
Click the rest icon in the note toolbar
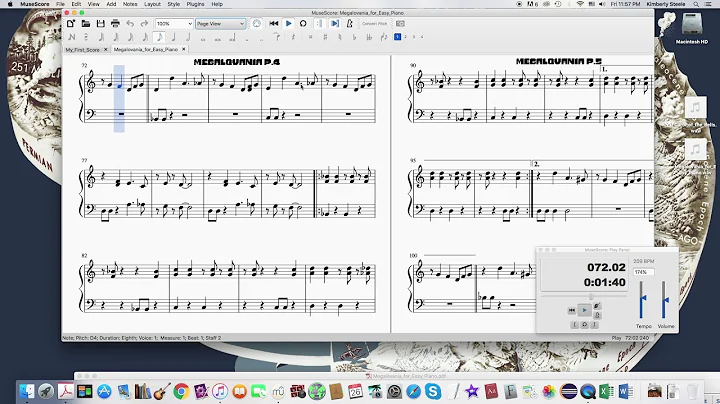click(293, 37)
